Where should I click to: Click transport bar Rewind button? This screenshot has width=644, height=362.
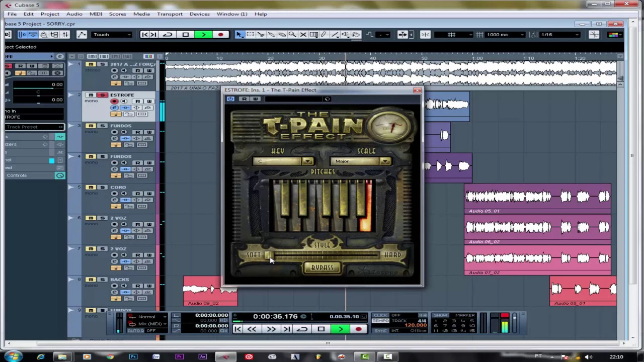[252, 329]
